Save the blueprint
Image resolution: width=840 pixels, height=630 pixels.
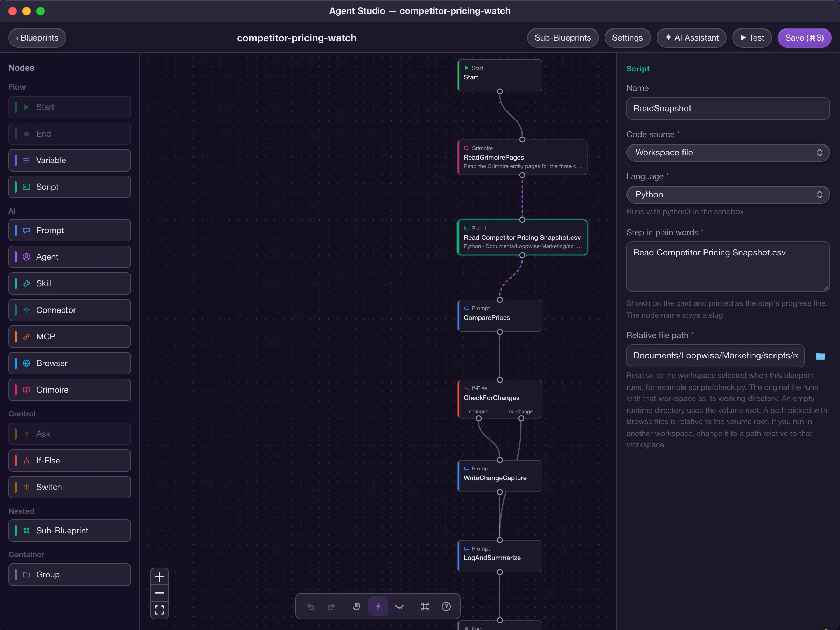(804, 37)
